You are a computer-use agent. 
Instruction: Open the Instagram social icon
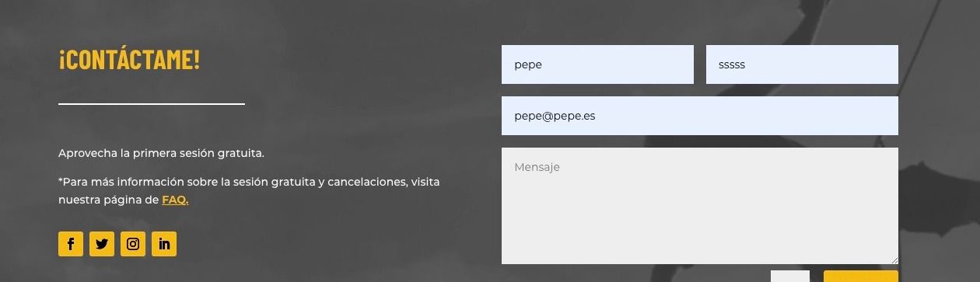(133, 244)
